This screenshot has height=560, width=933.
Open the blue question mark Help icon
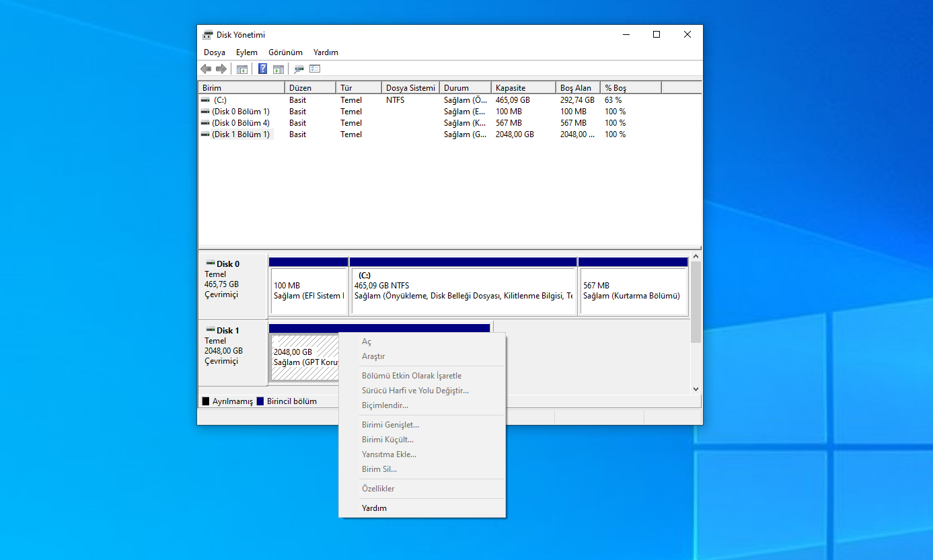tap(262, 69)
